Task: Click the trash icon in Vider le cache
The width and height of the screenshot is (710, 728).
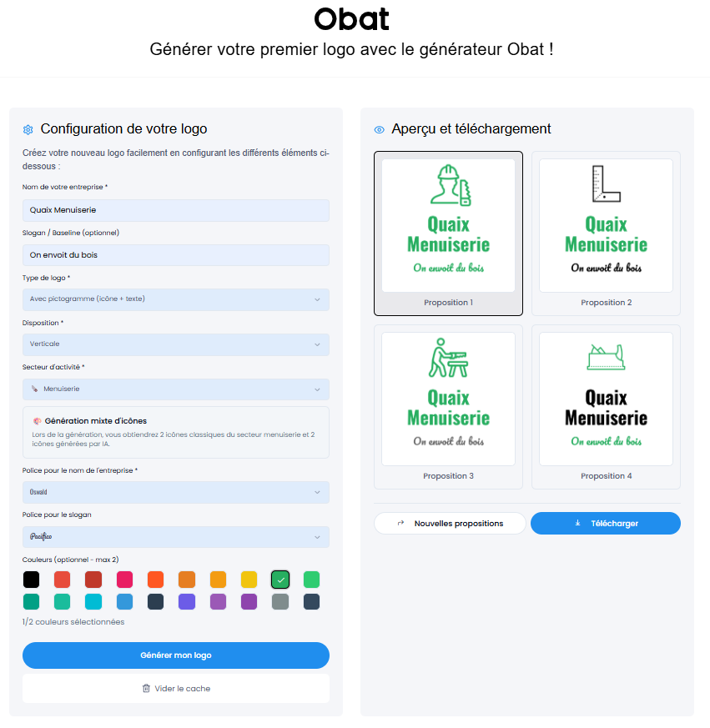Action: pyautogui.click(x=146, y=689)
